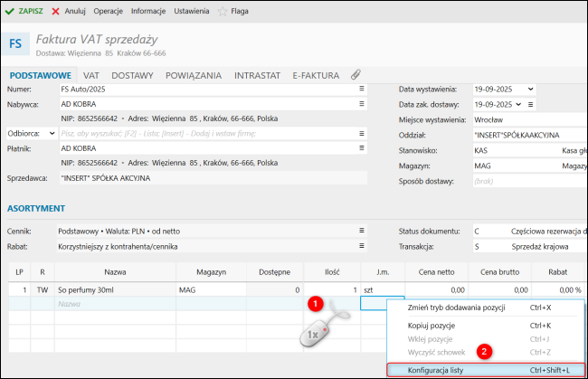Click the red X Anuluj icon
The width and height of the screenshot is (588, 379).
tap(55, 11)
